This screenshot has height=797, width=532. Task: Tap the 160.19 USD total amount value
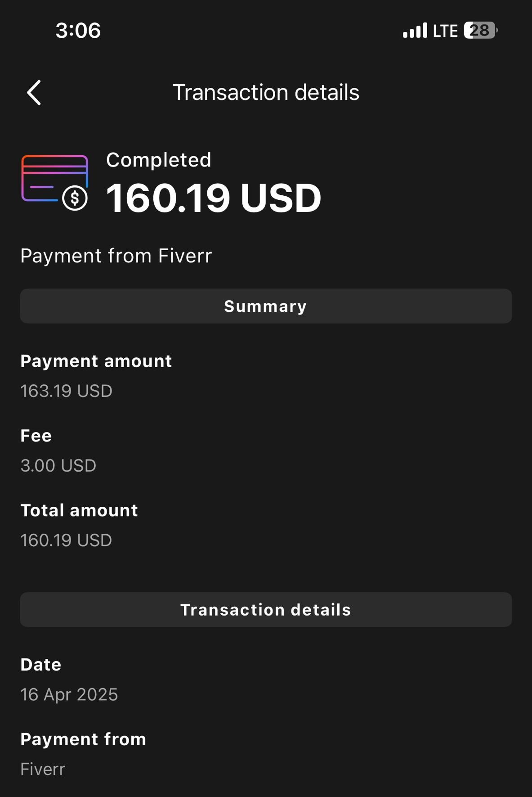(66, 540)
